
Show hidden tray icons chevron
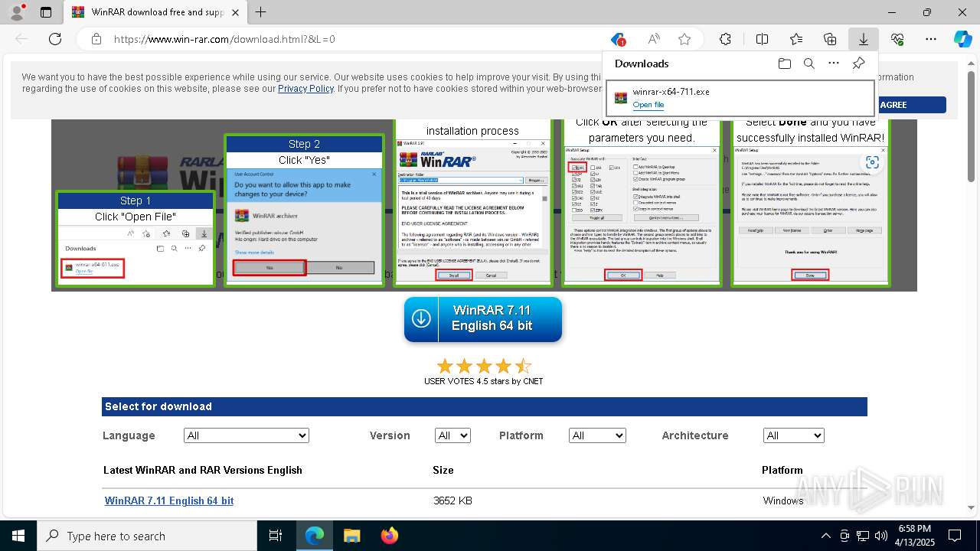[x=825, y=536]
